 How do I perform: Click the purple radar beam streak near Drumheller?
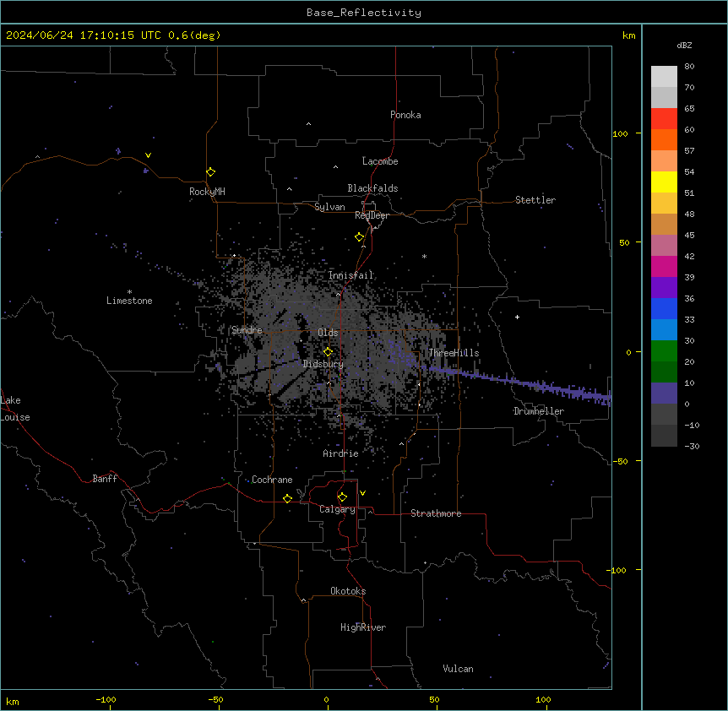pos(520,383)
